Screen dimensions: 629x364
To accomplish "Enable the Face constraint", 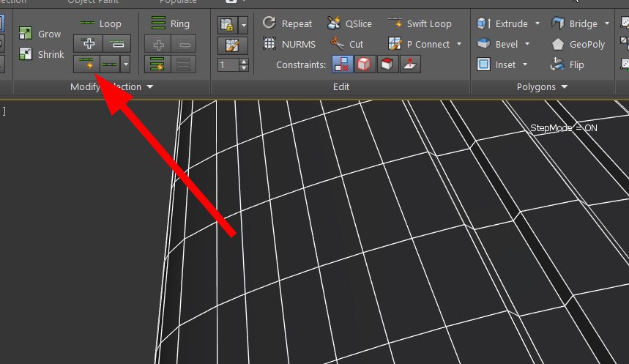I will pyautogui.click(x=387, y=64).
